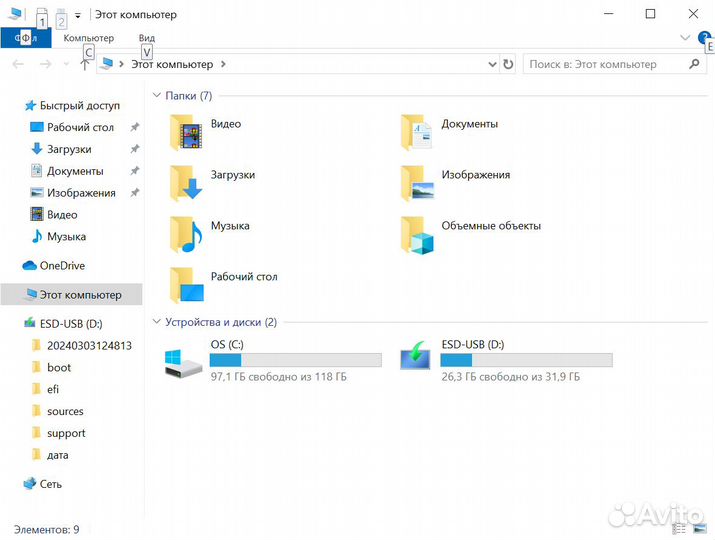Click the 26,3 ГБ свободно из 31,9 ГБ text
Screen dimensions: 715x540
pos(511,377)
